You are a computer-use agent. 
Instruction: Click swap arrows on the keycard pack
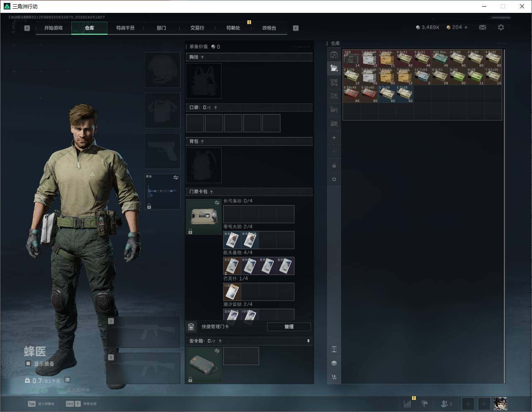click(217, 203)
